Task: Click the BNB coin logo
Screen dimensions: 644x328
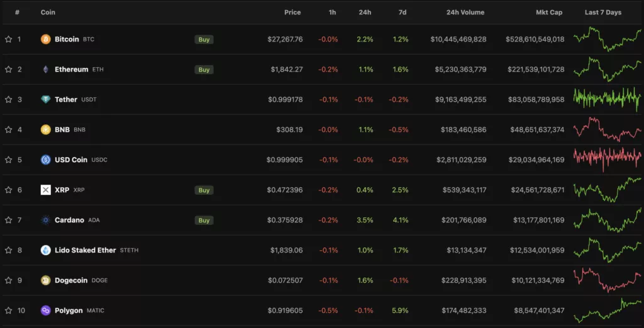Action: (x=45, y=129)
